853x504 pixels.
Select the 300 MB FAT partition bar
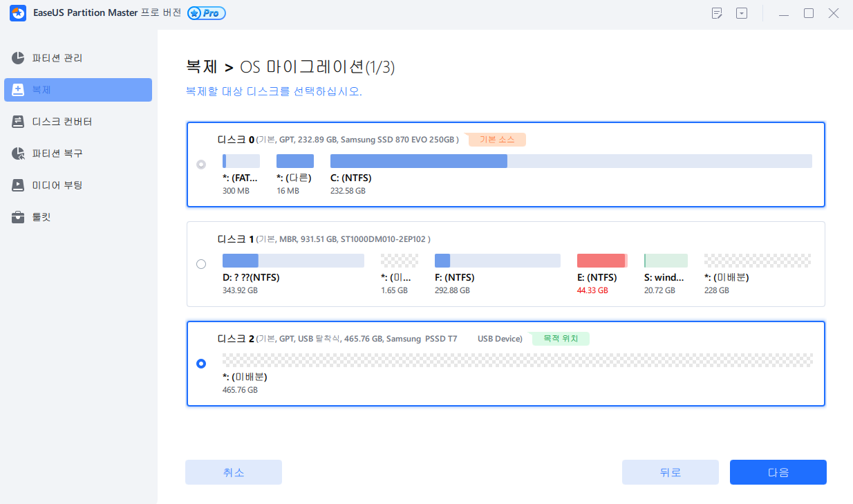241,161
